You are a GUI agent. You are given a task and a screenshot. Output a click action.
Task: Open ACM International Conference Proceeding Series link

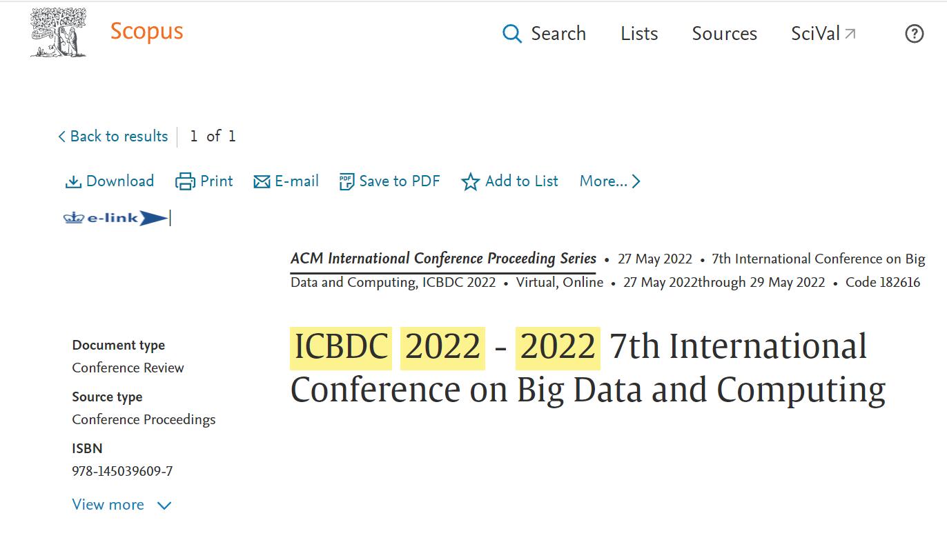click(x=443, y=259)
